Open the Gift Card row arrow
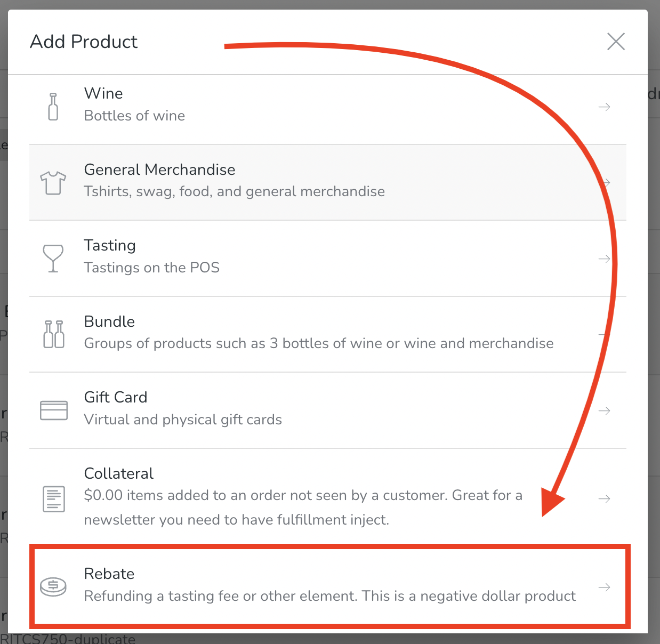660x644 pixels. pos(604,410)
